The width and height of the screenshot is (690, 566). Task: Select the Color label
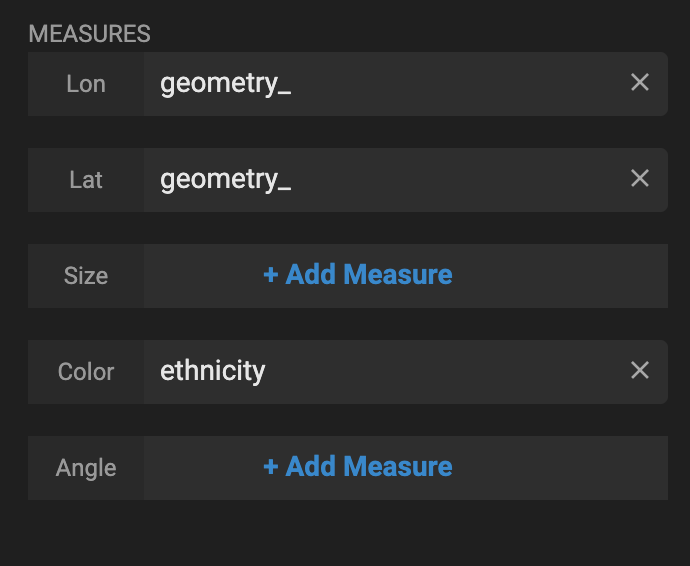[x=86, y=372]
